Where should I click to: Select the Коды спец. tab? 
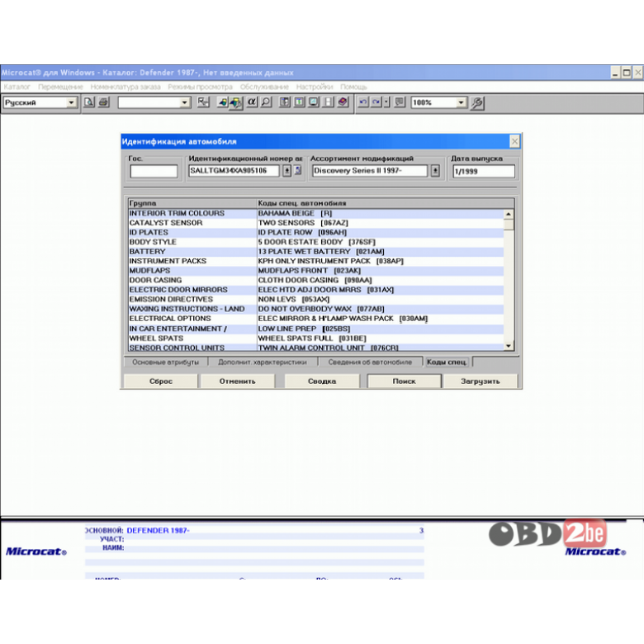(x=447, y=362)
